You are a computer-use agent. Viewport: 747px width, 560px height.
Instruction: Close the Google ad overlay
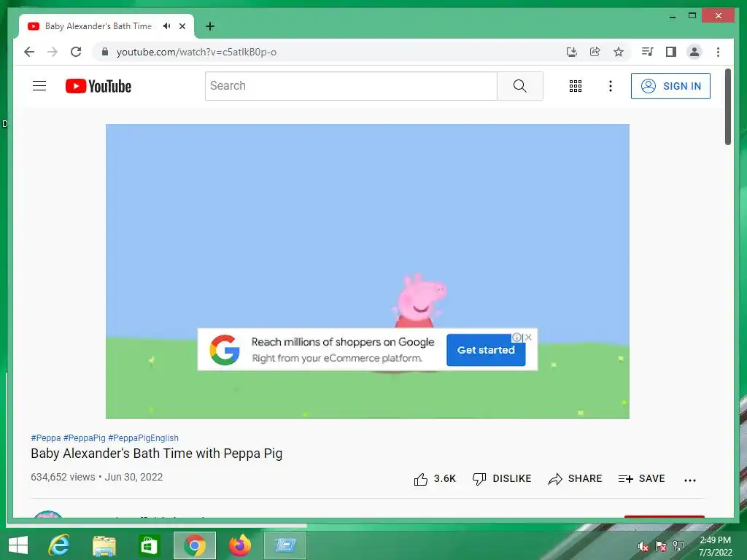coord(529,337)
